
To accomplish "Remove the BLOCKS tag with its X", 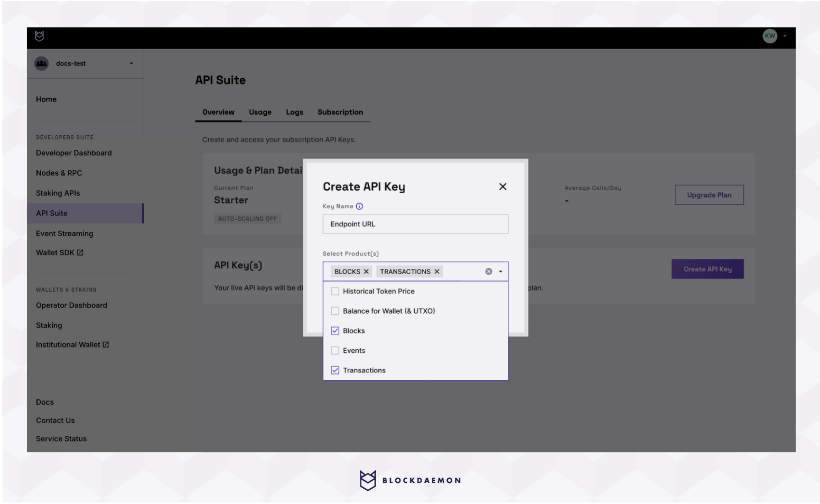I will pyautogui.click(x=366, y=272).
